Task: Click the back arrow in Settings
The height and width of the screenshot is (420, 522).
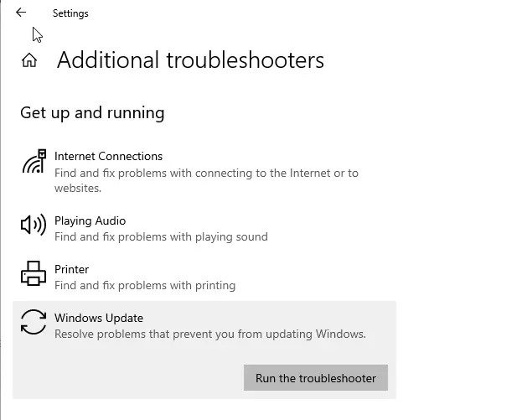Action: [x=21, y=13]
